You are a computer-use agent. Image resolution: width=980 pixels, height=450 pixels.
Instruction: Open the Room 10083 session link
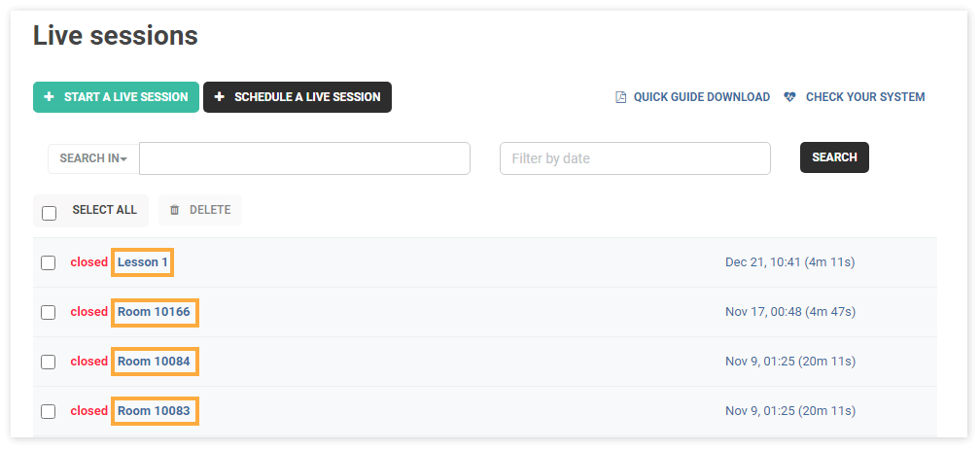click(154, 410)
